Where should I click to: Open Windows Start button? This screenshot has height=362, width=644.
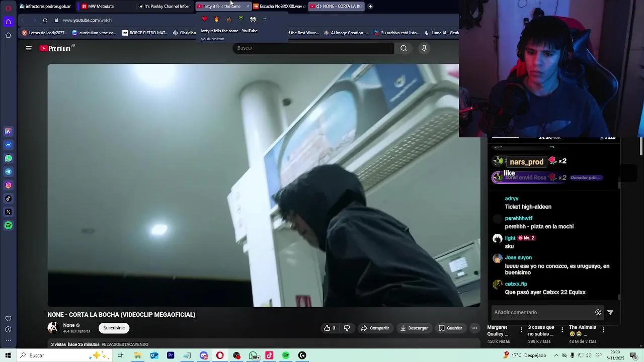point(8,355)
